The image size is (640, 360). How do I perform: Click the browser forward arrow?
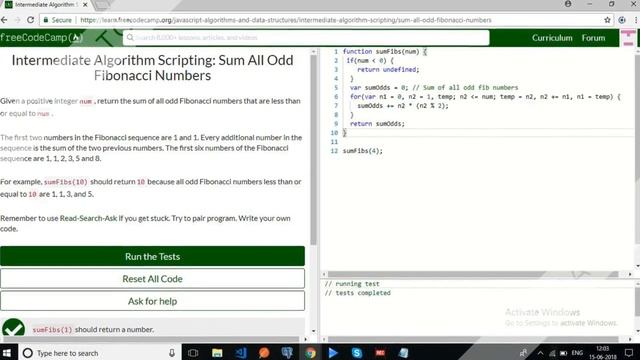click(x=17, y=20)
